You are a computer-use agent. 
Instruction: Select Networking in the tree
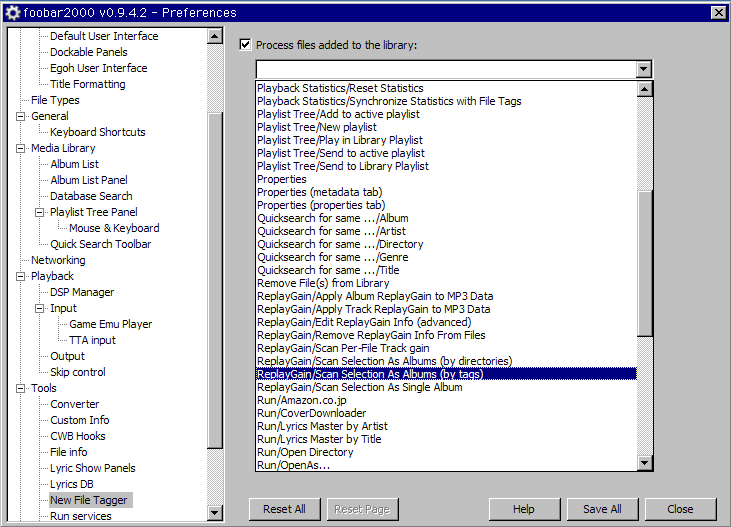[58, 260]
